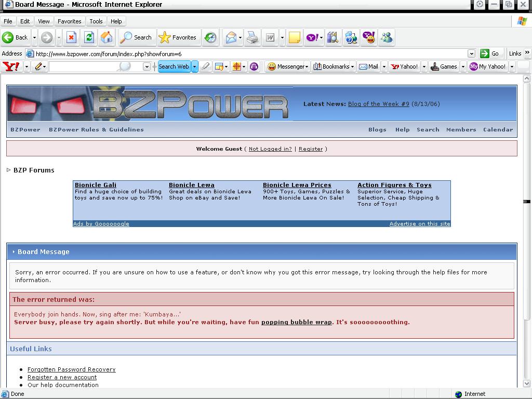532x399 pixels.
Task: Open the Favorites menu
Action: pos(70,21)
